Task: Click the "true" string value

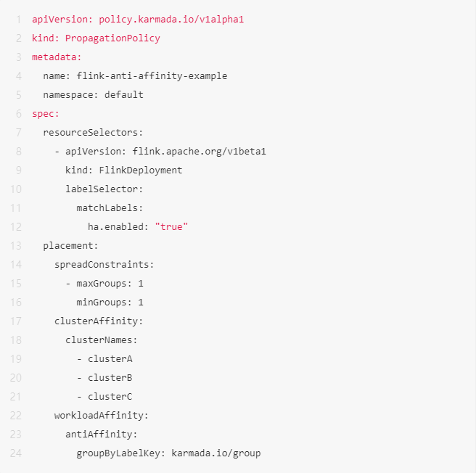Action: (x=171, y=226)
